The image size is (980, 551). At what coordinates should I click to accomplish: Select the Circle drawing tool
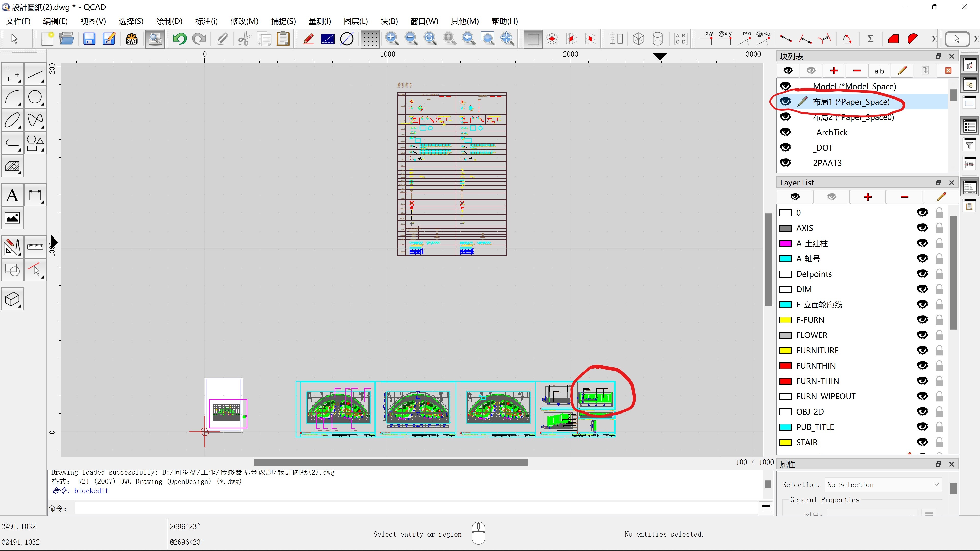[x=35, y=97]
